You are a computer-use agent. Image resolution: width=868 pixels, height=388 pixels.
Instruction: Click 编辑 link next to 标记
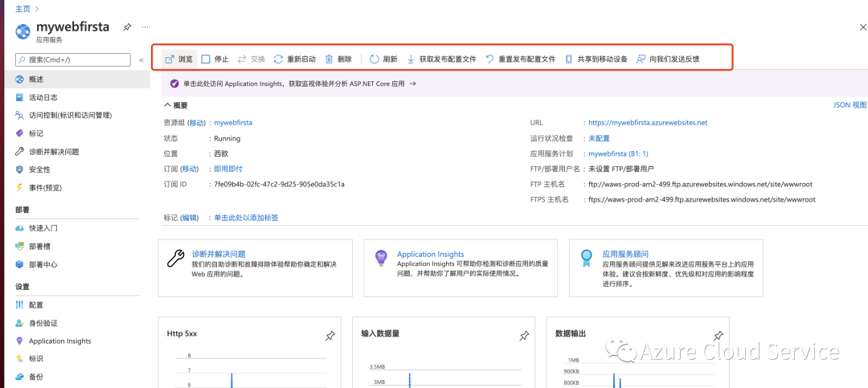click(190, 218)
